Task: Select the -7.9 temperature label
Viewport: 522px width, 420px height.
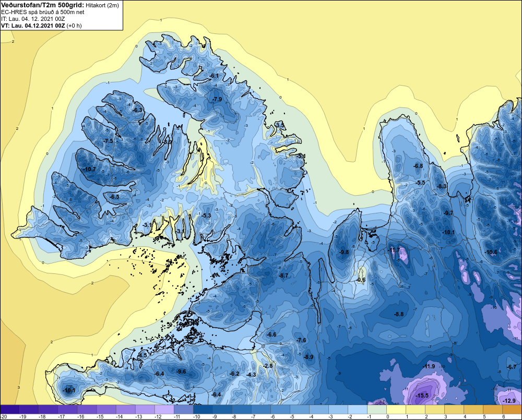Action: [217, 99]
